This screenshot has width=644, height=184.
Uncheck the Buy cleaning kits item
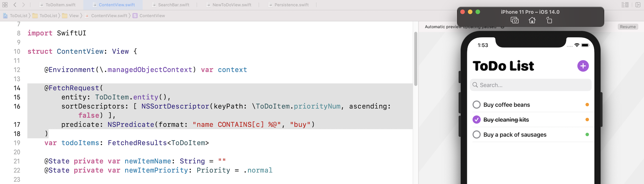(476, 120)
